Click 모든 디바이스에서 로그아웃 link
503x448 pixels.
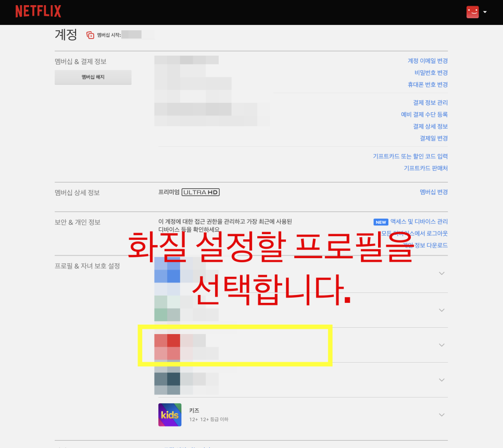(x=414, y=233)
